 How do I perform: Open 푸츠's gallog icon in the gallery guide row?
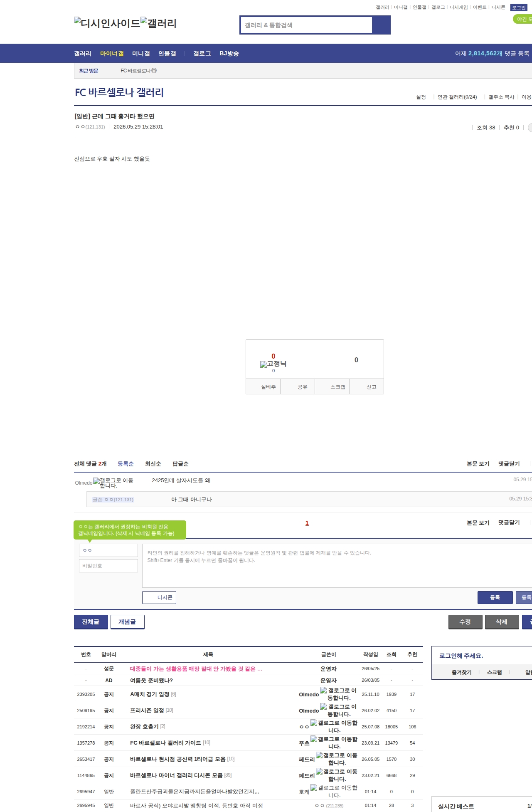334,743
